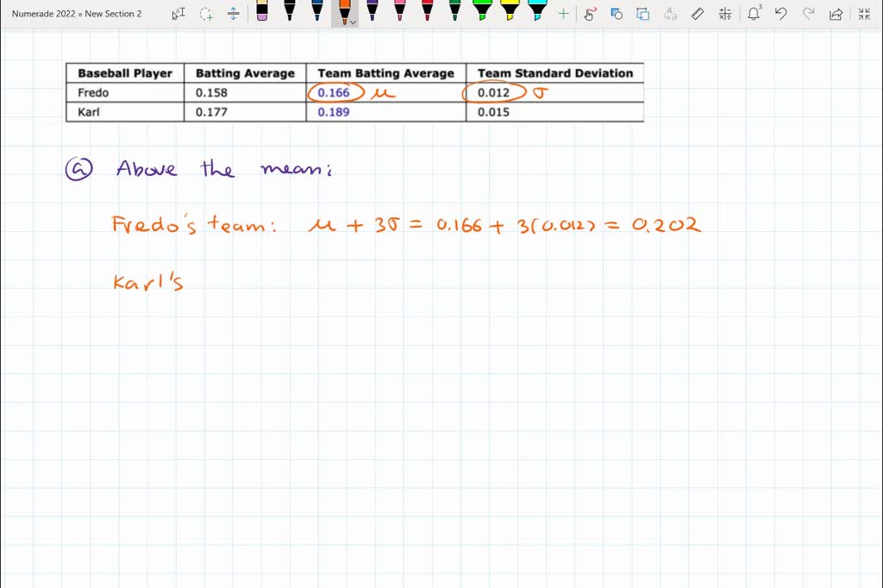
Task: Select the pink Eraser tool
Action: tap(262, 14)
